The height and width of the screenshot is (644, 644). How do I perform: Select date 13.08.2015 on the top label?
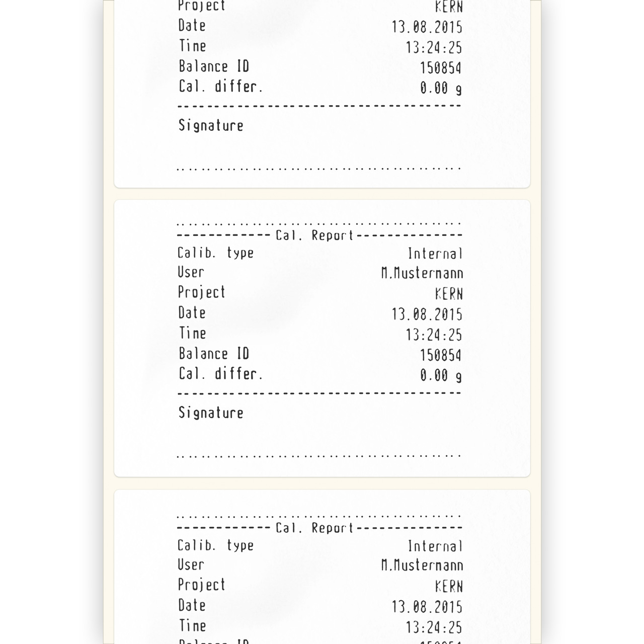pos(427,27)
